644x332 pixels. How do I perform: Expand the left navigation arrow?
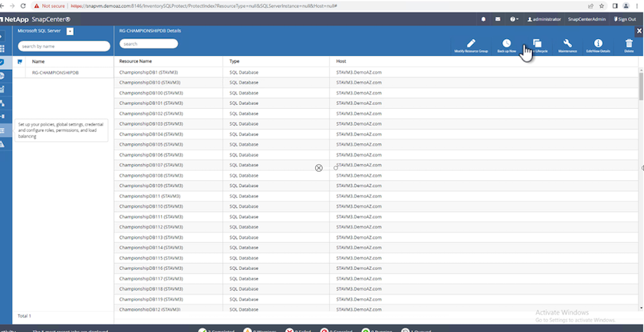(2, 37)
